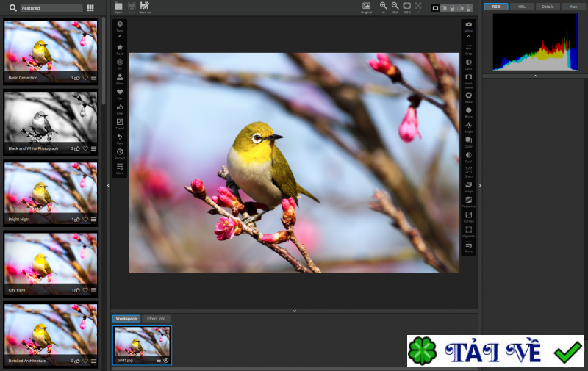This screenshot has width=588, height=371.
Task: Remove bird1.jpg from the workspace
Action: [166, 360]
